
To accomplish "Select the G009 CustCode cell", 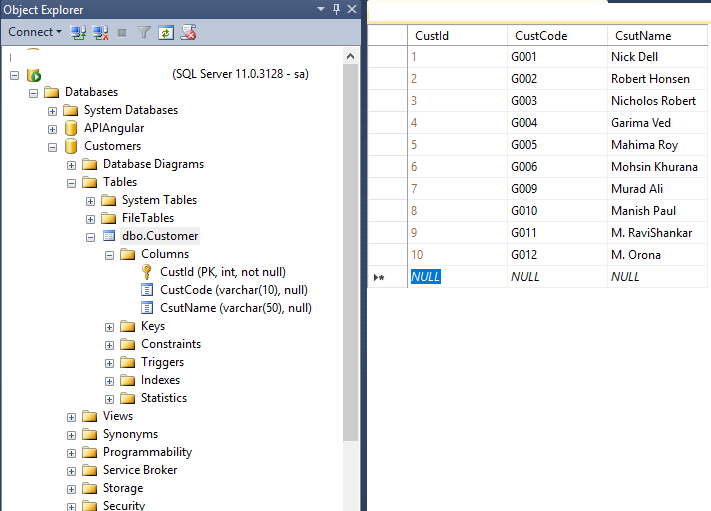I will (x=557, y=189).
